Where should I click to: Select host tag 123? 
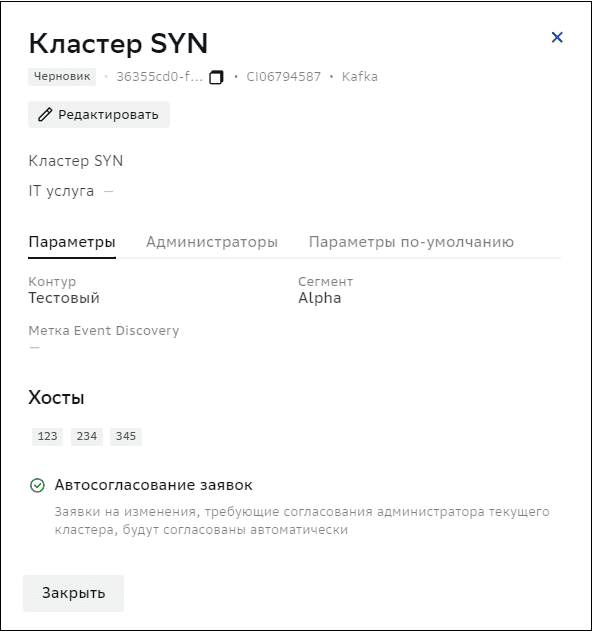click(x=48, y=437)
